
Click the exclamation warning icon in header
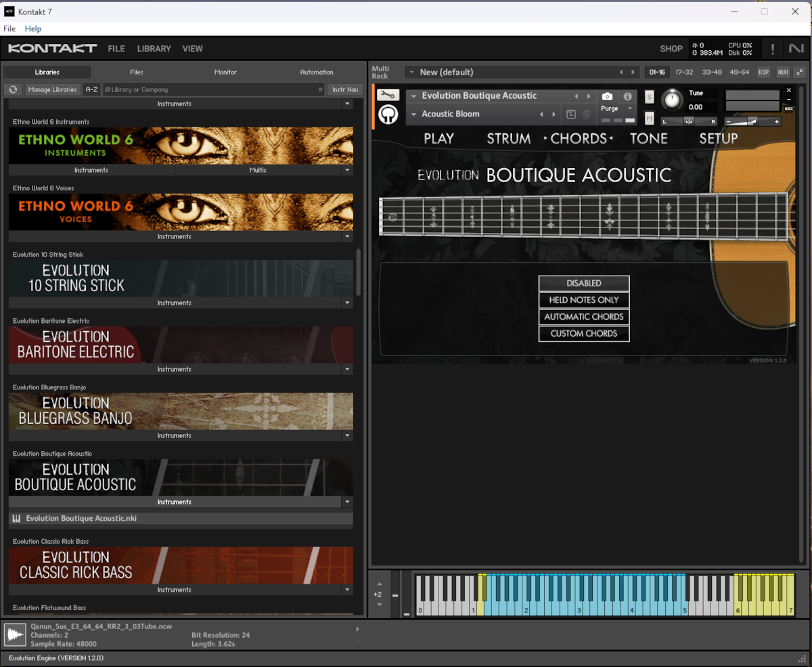click(x=773, y=49)
